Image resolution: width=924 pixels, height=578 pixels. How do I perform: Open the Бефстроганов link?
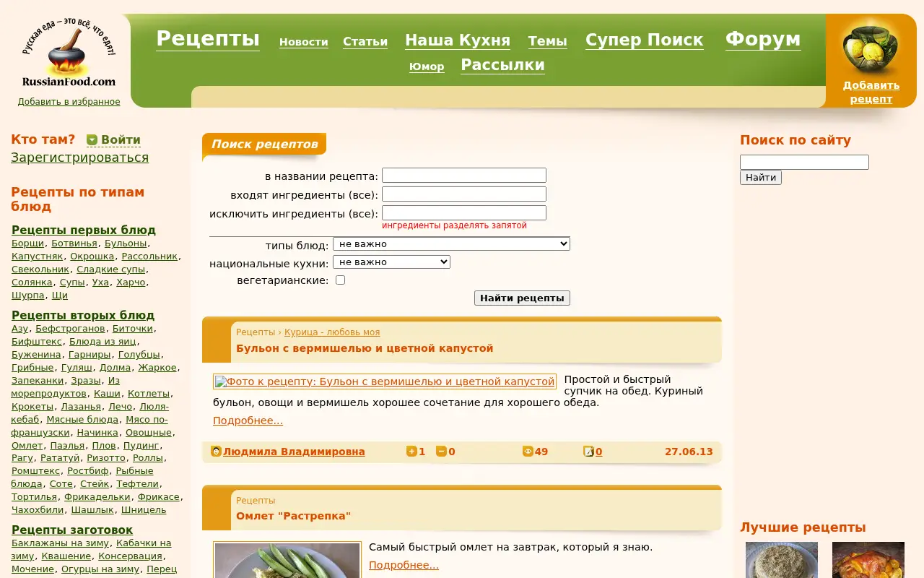point(71,329)
